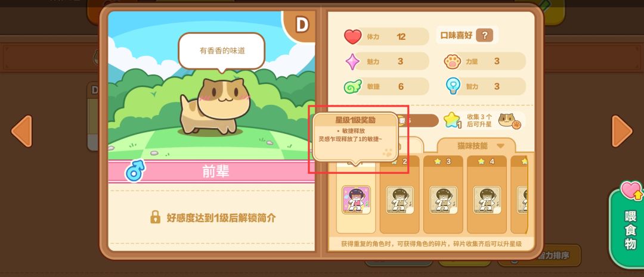Tap the blue male gender symbol
The width and height of the screenshot is (644, 277).
point(135,171)
